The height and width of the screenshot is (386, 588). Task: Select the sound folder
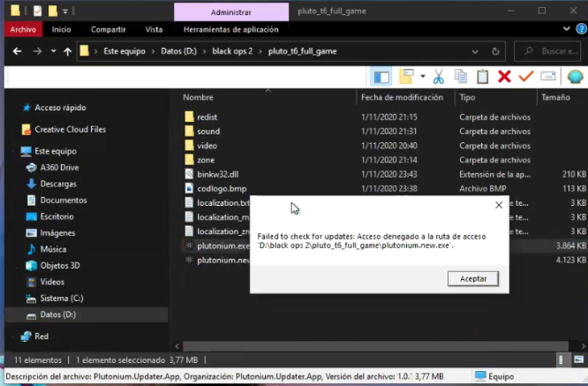coord(208,132)
